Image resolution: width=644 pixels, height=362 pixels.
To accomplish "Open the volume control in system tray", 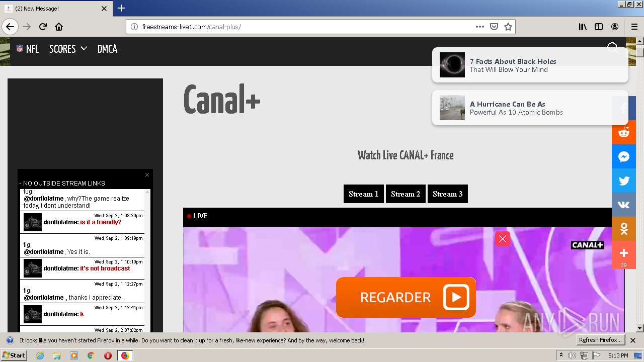I will (x=572, y=355).
